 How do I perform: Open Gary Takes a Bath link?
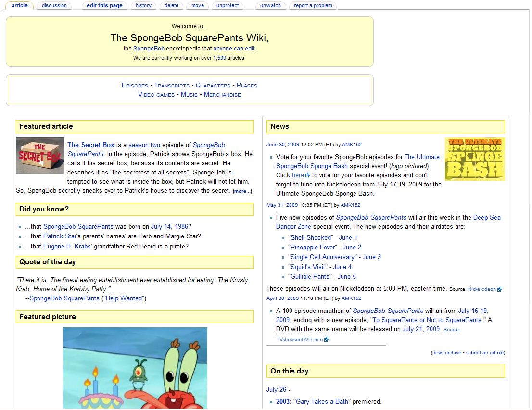[x=322, y=401]
